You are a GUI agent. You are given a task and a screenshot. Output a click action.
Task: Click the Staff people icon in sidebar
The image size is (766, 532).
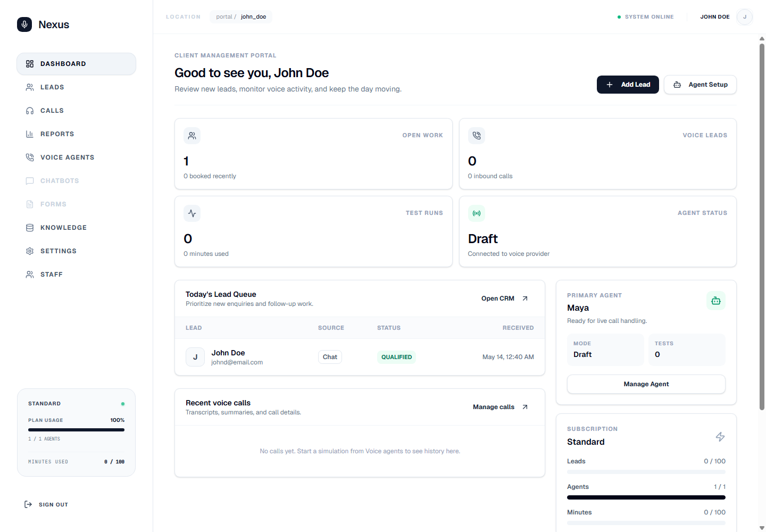click(30, 275)
